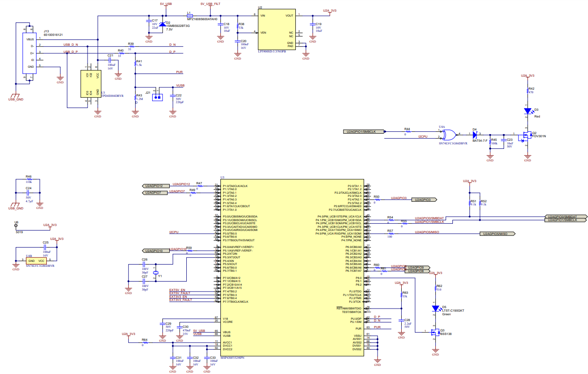The height and width of the screenshot is (374, 588).
Task: Click the red LED D3 symbol
Action: (x=527, y=111)
